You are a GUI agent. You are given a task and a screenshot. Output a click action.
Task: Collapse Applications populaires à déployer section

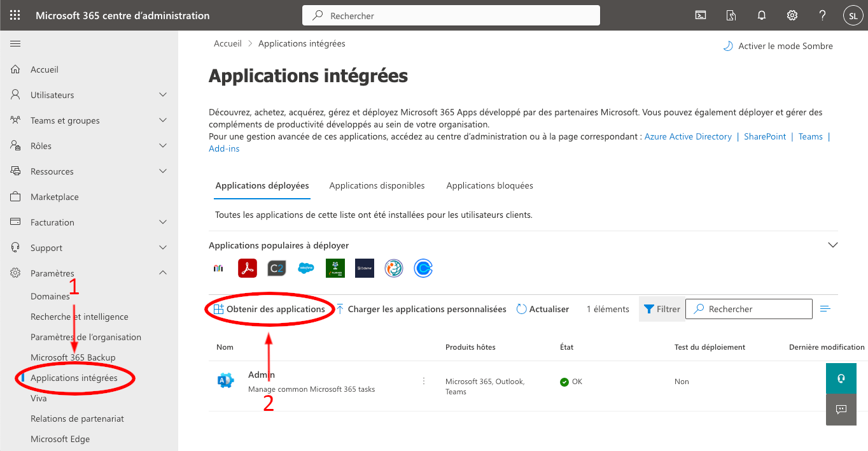pos(832,245)
